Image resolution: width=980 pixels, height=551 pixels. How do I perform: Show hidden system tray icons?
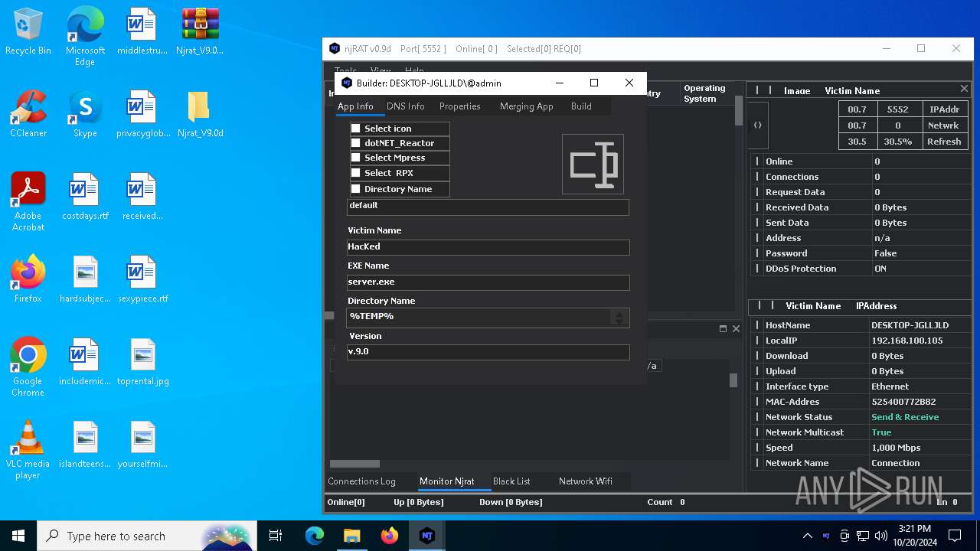click(807, 536)
